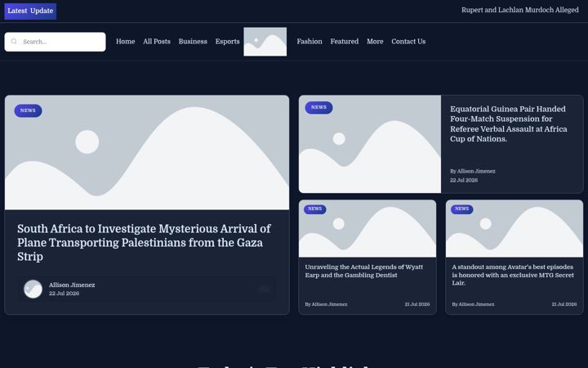Open Unraveling the Actual Legends headline

click(x=363, y=272)
